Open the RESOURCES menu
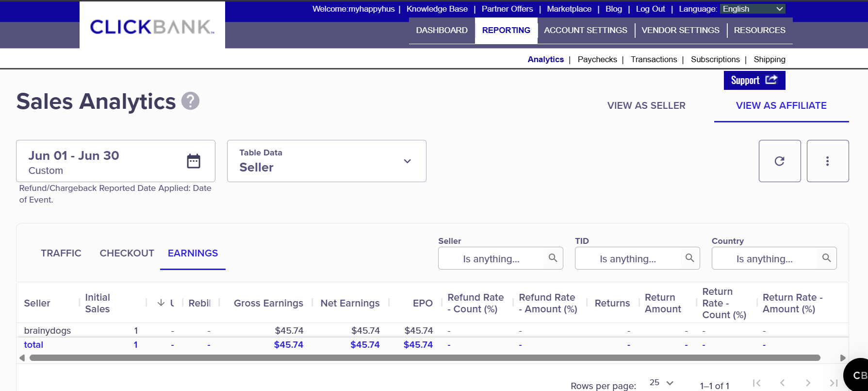The height and width of the screenshot is (391, 868). [759, 30]
